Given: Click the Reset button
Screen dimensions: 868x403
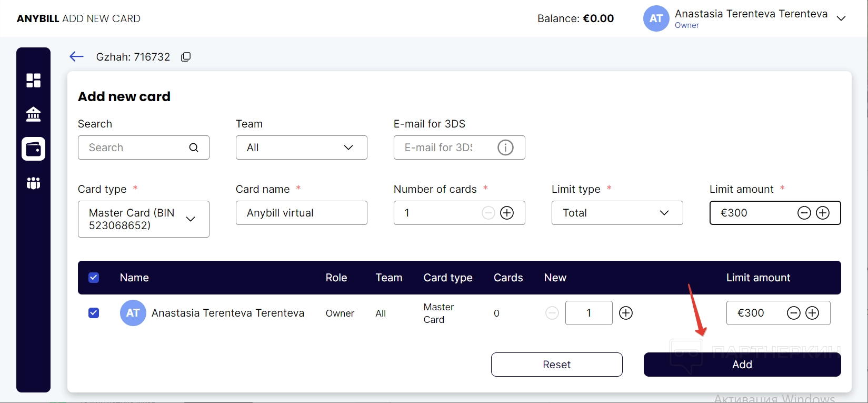Looking at the screenshot, I should [556, 365].
